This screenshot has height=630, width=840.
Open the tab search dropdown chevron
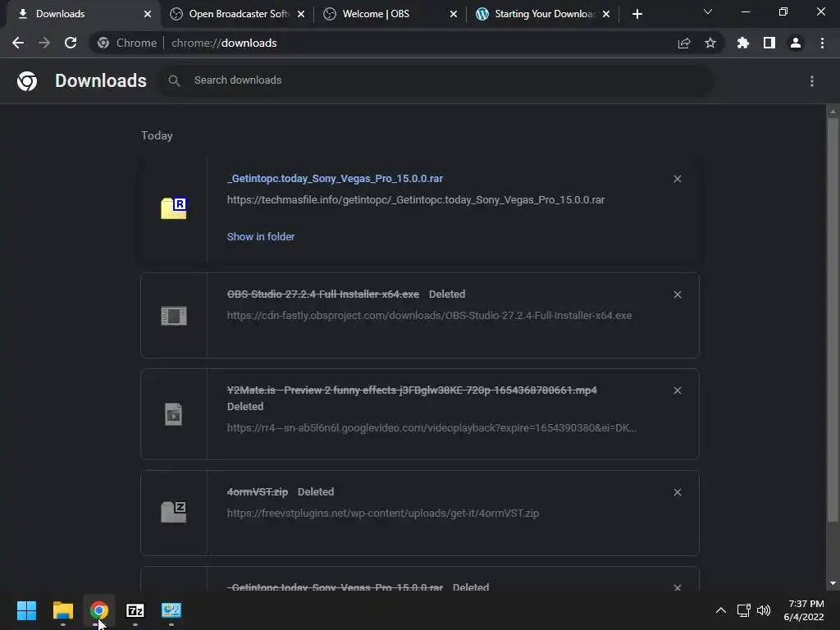[x=708, y=11]
